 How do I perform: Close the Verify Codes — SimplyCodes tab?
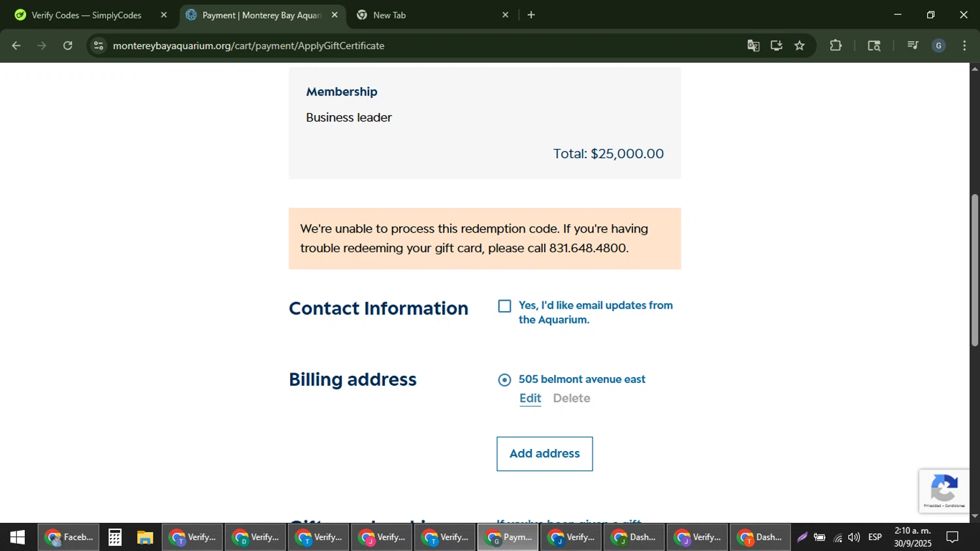(x=164, y=15)
